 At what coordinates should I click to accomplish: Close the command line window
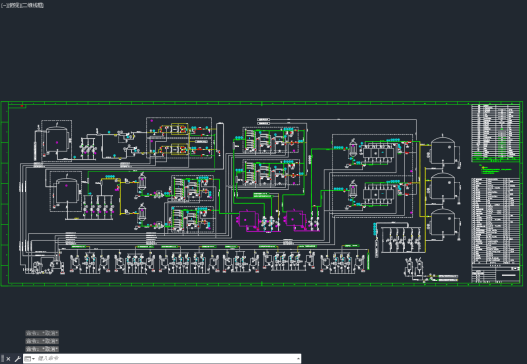pos(8,359)
